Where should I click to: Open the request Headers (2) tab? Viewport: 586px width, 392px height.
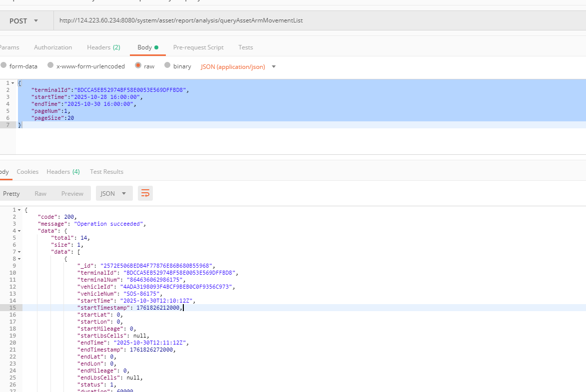(x=103, y=47)
